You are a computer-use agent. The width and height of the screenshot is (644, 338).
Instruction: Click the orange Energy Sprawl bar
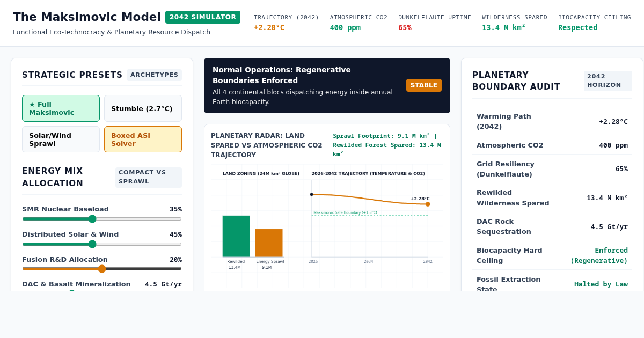coord(269,243)
